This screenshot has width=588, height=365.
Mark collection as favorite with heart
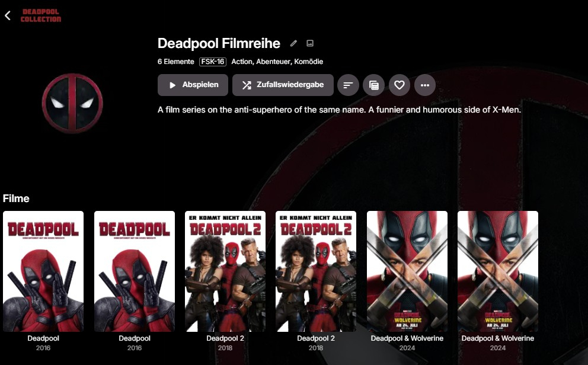click(400, 85)
